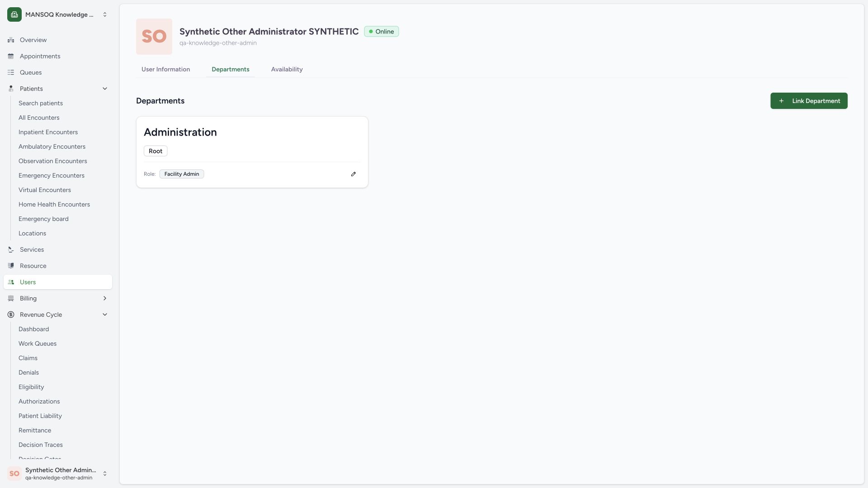Click the SO profile avatar thumbnail
868x488 pixels.
(154, 37)
